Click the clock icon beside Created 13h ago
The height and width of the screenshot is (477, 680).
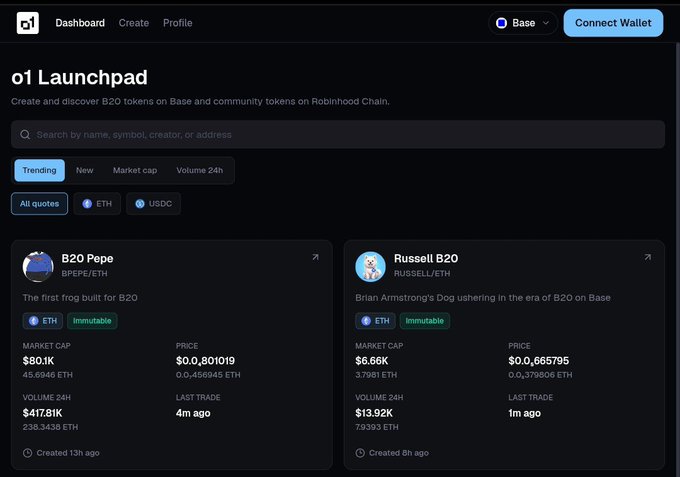click(27, 453)
